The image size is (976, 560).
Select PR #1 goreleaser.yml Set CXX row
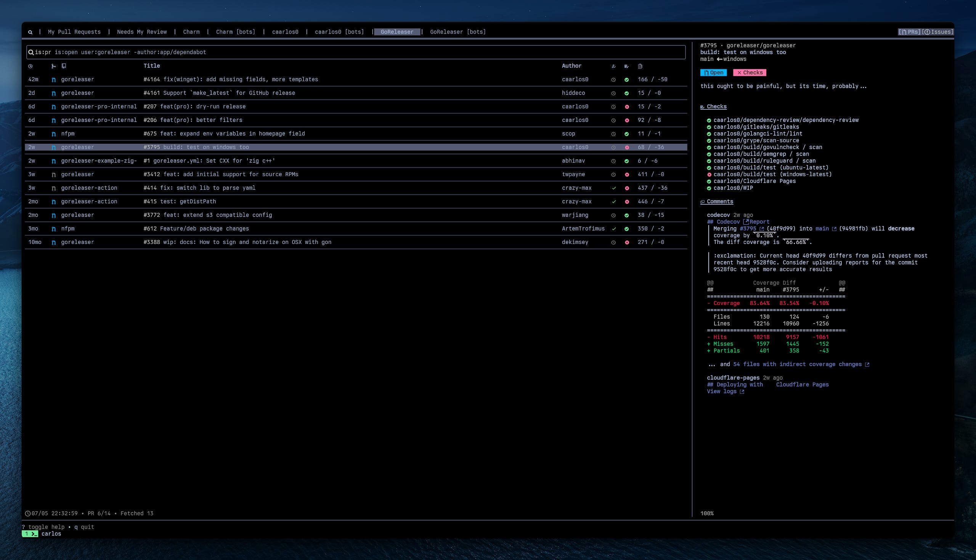coord(356,161)
